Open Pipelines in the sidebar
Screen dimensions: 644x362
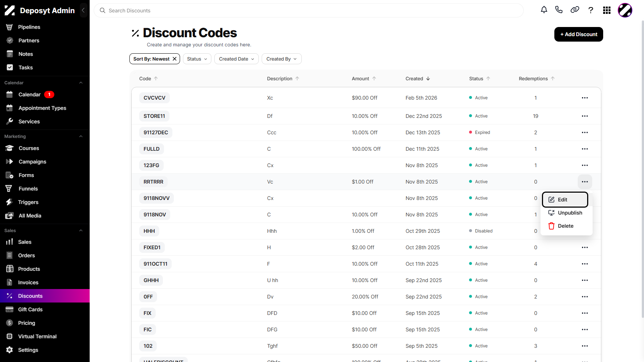point(45,27)
